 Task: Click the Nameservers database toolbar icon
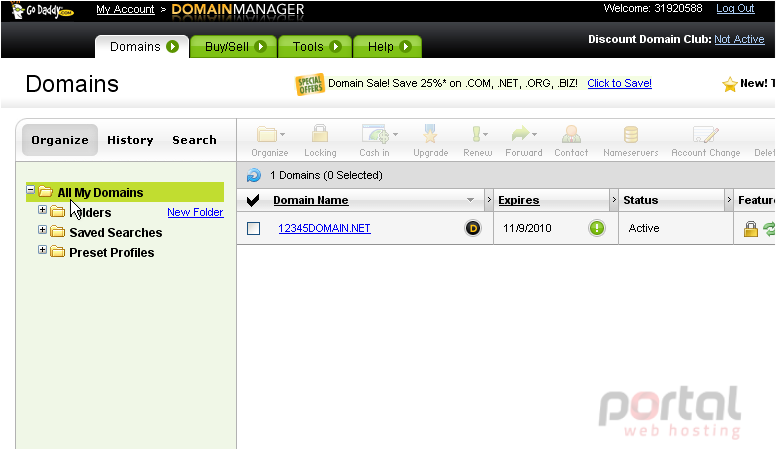tap(630, 134)
